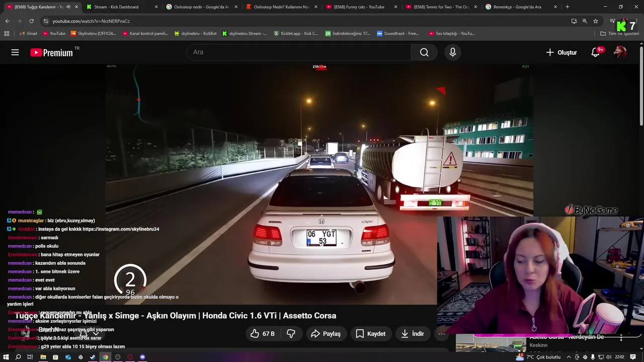The image size is (644, 362).
Task: Click the İndir download button
Action: point(413,333)
